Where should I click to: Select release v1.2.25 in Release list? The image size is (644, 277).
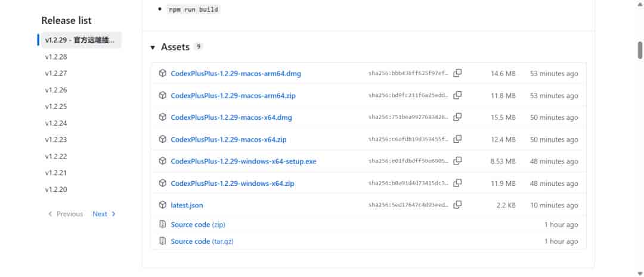(56, 107)
